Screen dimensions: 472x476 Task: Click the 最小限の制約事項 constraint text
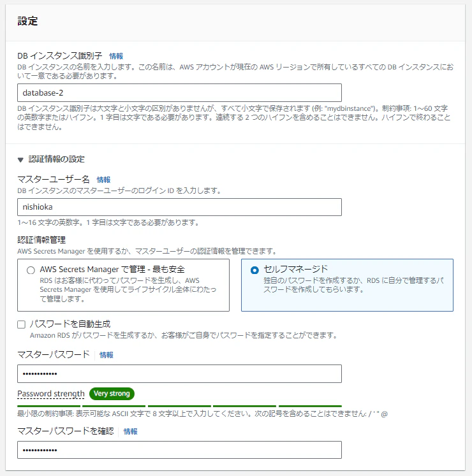click(x=202, y=414)
